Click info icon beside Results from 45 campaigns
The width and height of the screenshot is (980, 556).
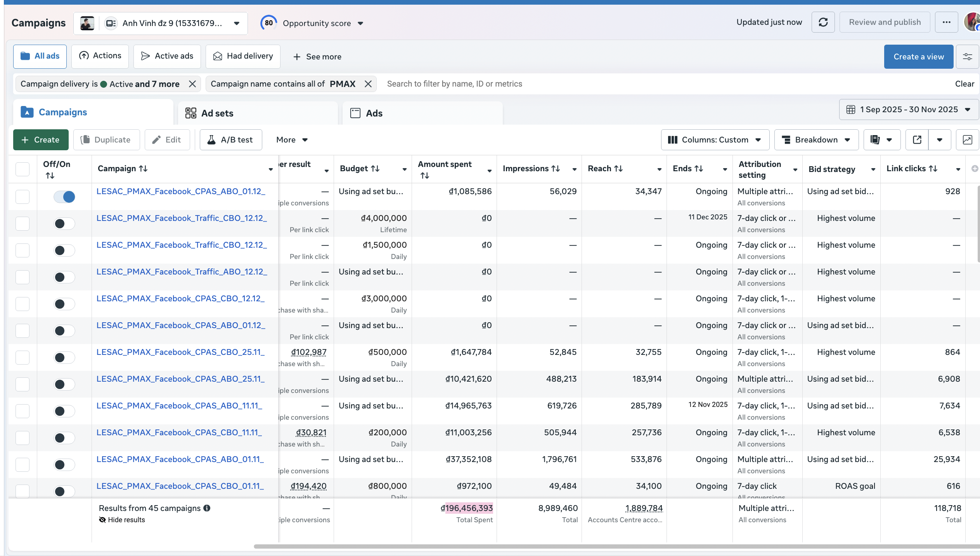pos(207,508)
